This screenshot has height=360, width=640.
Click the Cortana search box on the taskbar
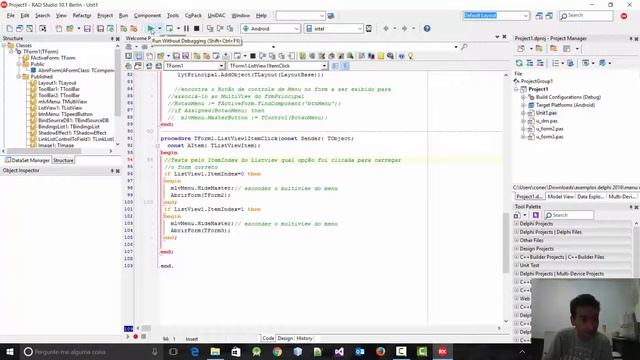(x=91, y=351)
